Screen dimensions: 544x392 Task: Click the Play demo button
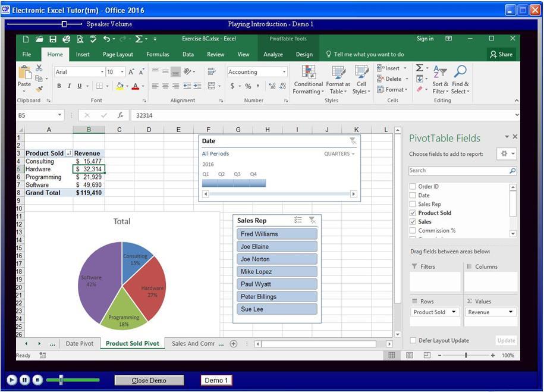[x=11, y=380]
